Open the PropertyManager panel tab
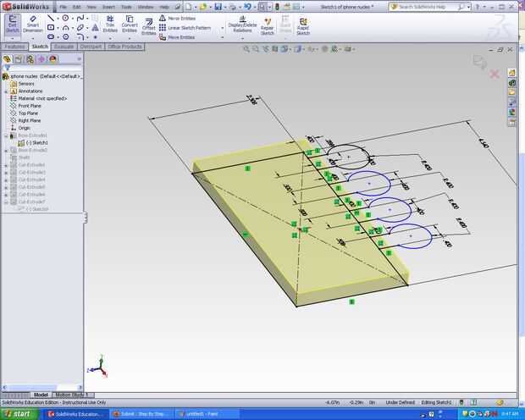The width and height of the screenshot is (525, 420). point(19,59)
